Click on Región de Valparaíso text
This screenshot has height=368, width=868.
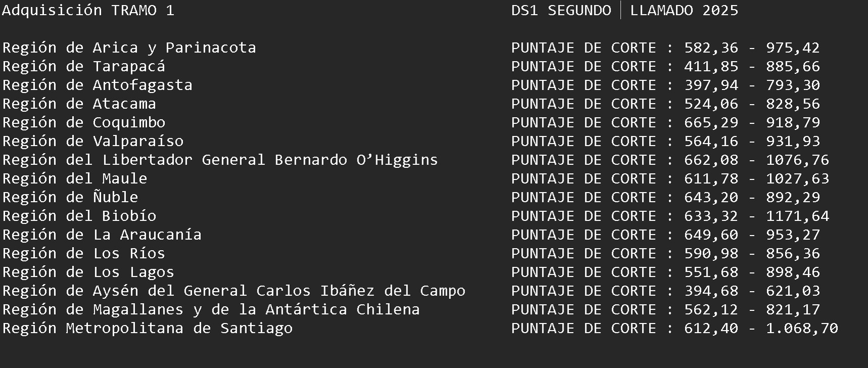pos(93,141)
